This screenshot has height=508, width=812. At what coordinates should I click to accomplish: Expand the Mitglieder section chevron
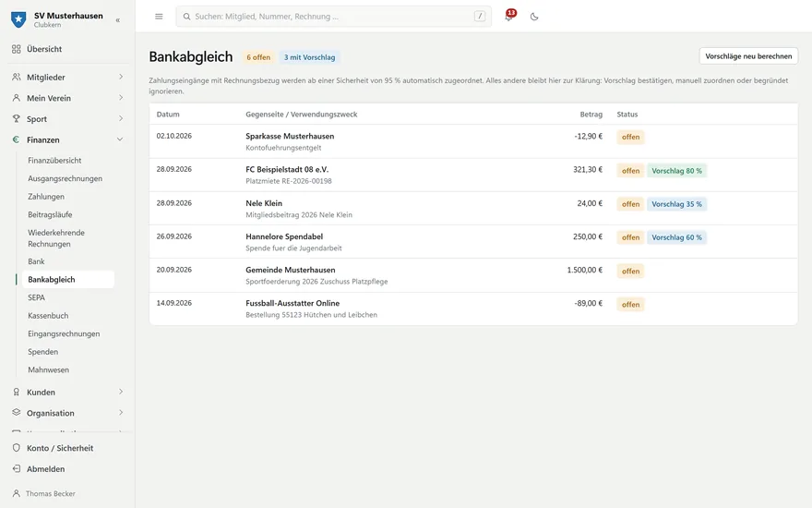point(121,77)
